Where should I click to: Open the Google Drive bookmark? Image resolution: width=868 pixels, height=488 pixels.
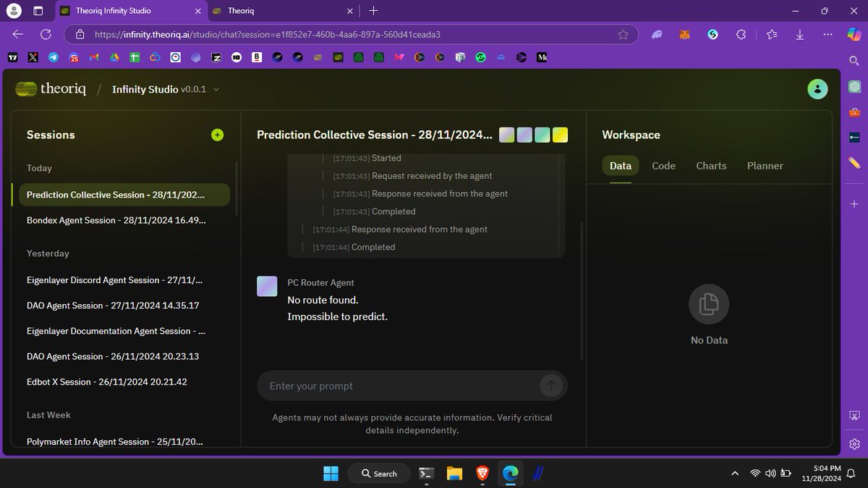[x=114, y=57]
